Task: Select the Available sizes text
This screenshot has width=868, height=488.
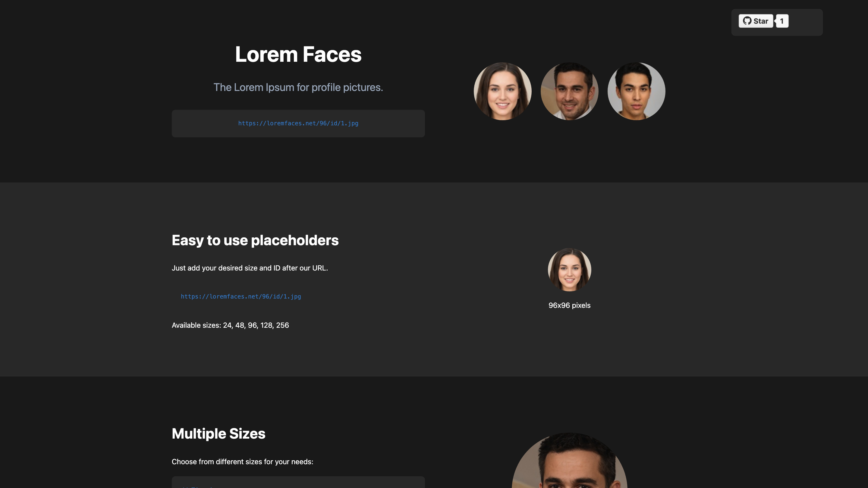Action: pos(230,325)
